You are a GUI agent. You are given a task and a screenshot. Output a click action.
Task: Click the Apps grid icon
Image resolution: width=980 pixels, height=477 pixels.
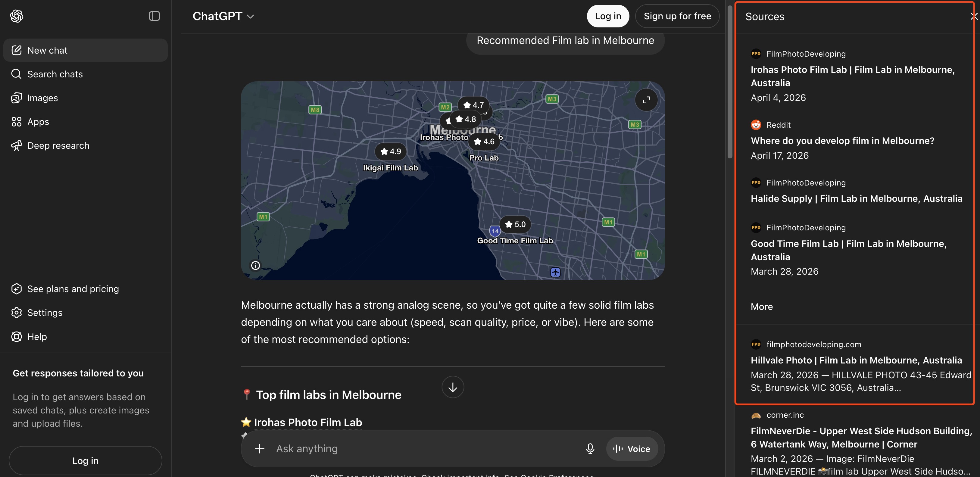pyautogui.click(x=16, y=122)
